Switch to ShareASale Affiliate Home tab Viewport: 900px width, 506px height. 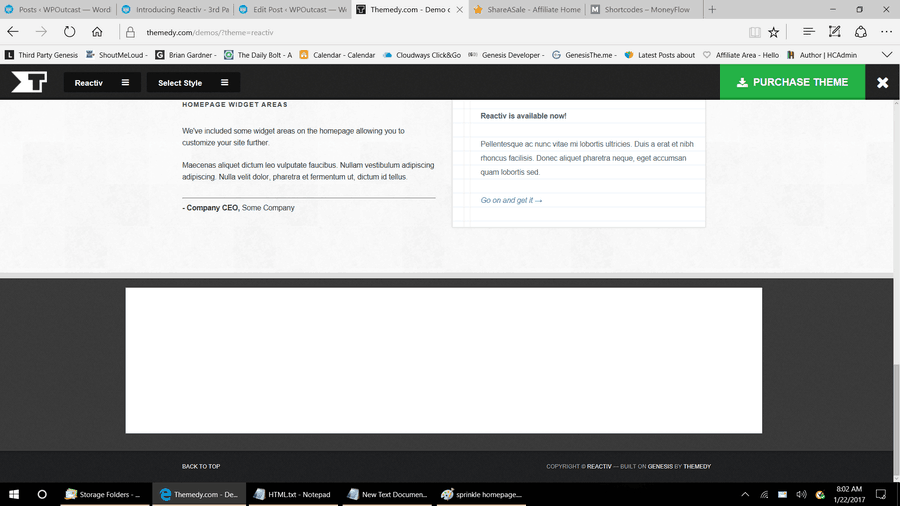pyautogui.click(x=526, y=9)
